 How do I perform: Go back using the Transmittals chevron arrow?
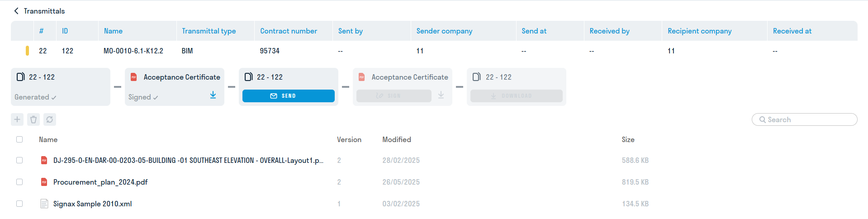tap(16, 11)
